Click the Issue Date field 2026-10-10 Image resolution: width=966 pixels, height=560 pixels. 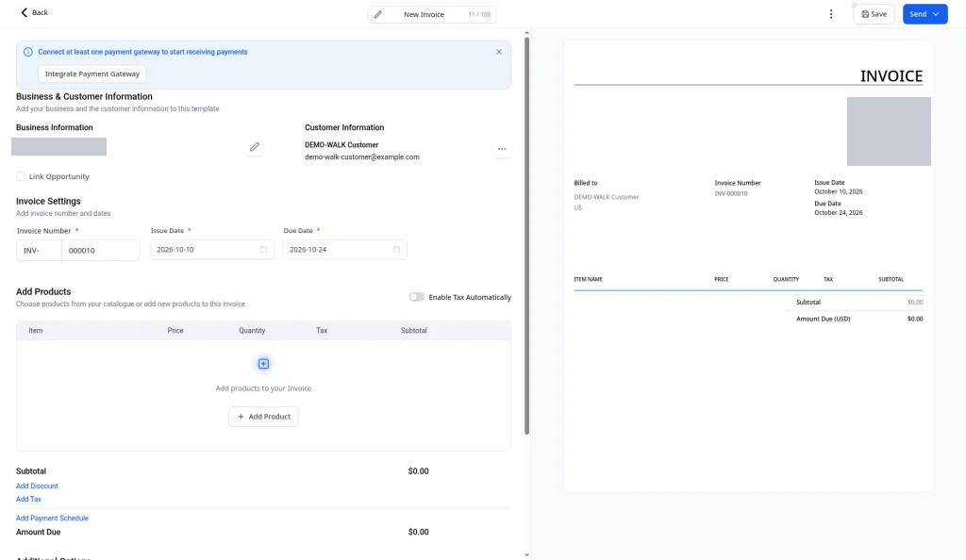coord(212,249)
